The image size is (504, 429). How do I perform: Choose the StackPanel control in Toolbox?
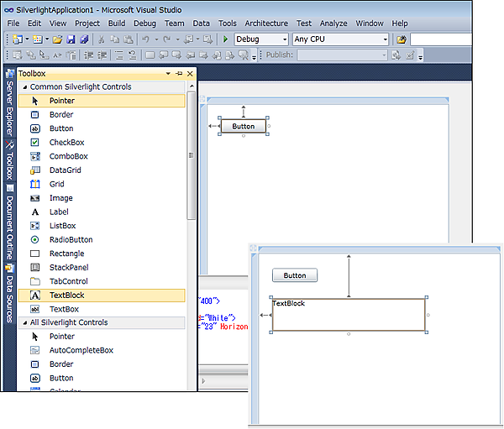coord(67,268)
